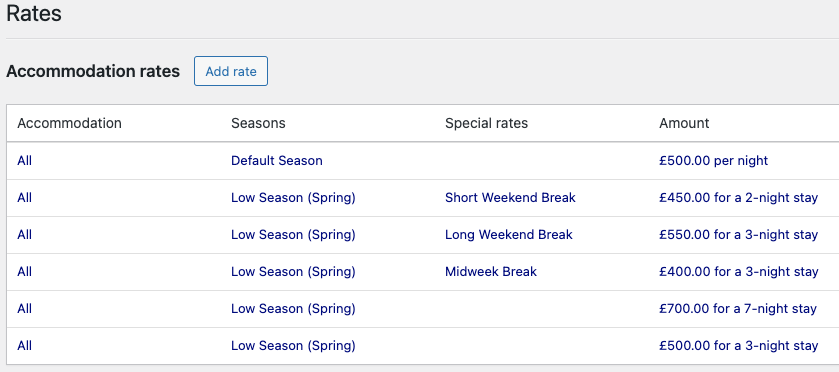Screen dimensions: 839x372
Task: Click the Special rates column header
Action: click(486, 123)
